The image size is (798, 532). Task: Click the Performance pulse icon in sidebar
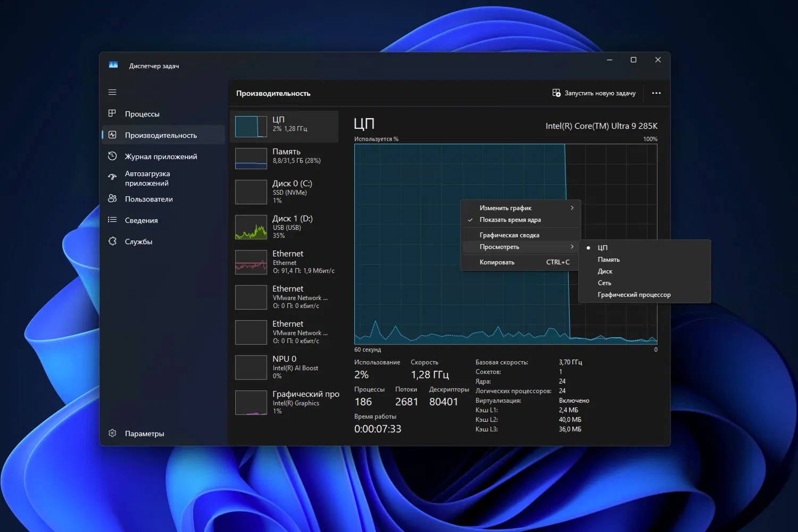112,135
